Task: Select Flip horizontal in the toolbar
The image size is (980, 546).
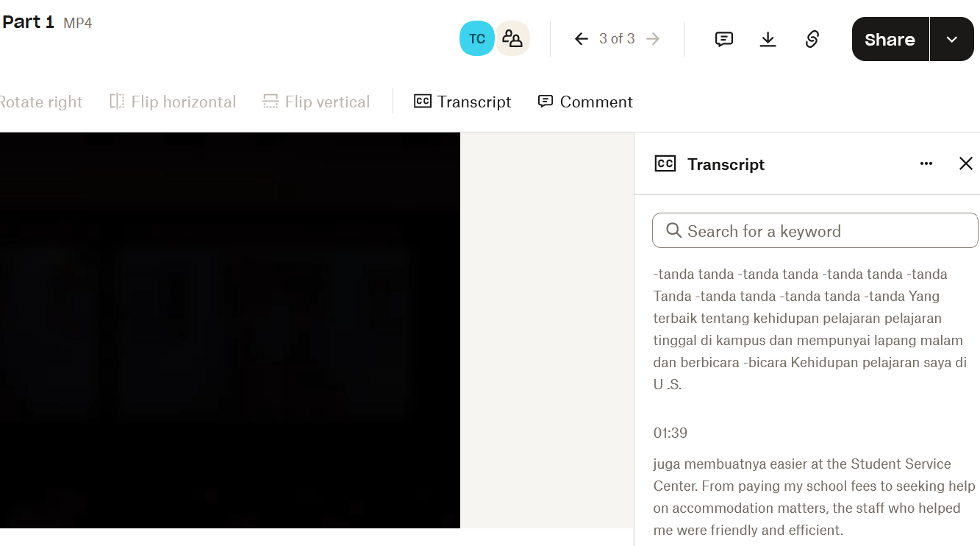Action: (173, 102)
